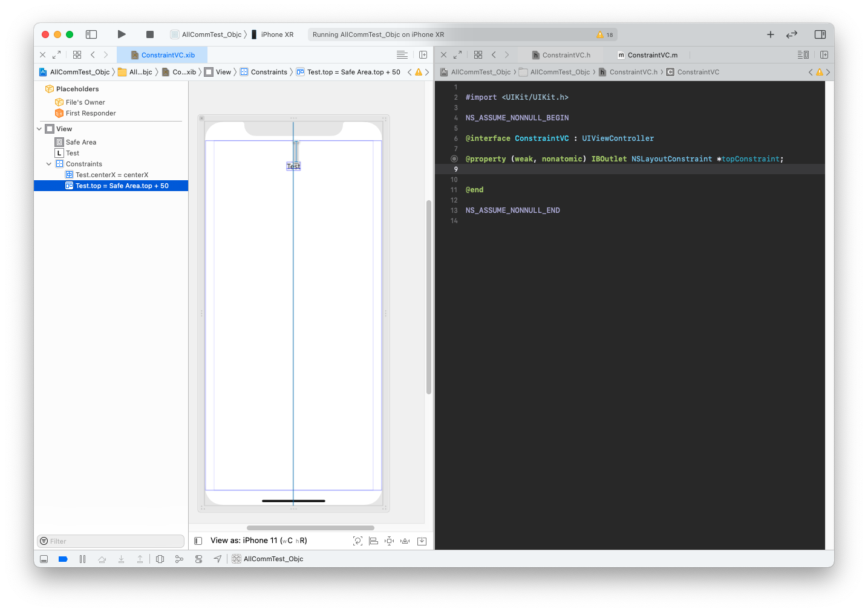Viewport: 868px width, 612px height.
Task: Open Debug View Hierarchy
Action: pyautogui.click(x=160, y=559)
